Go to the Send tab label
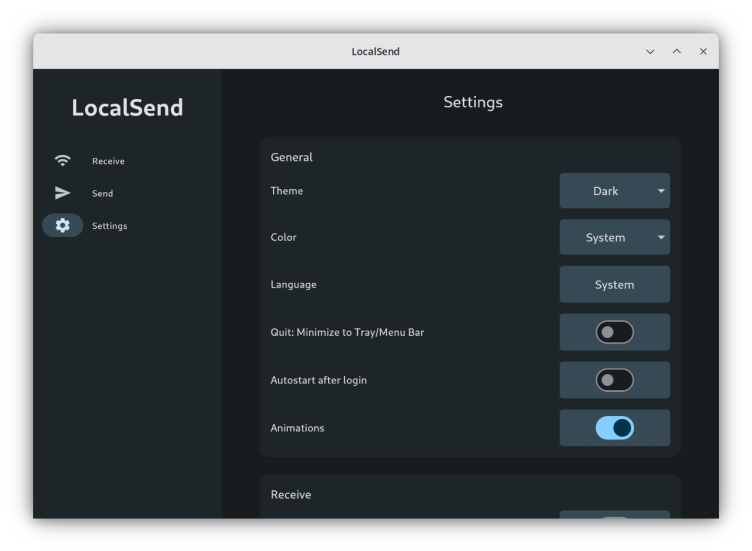This screenshot has height=551, width=752. [x=102, y=194]
